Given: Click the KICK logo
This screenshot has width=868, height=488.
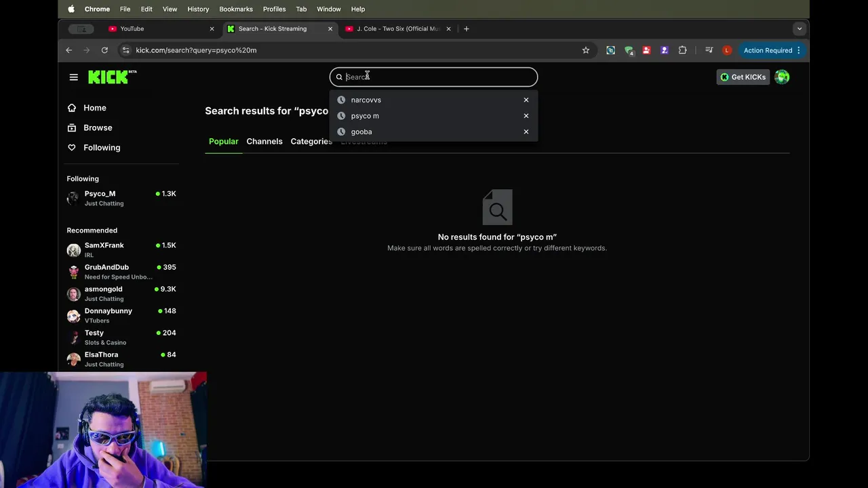Looking at the screenshot, I should pyautogui.click(x=112, y=77).
